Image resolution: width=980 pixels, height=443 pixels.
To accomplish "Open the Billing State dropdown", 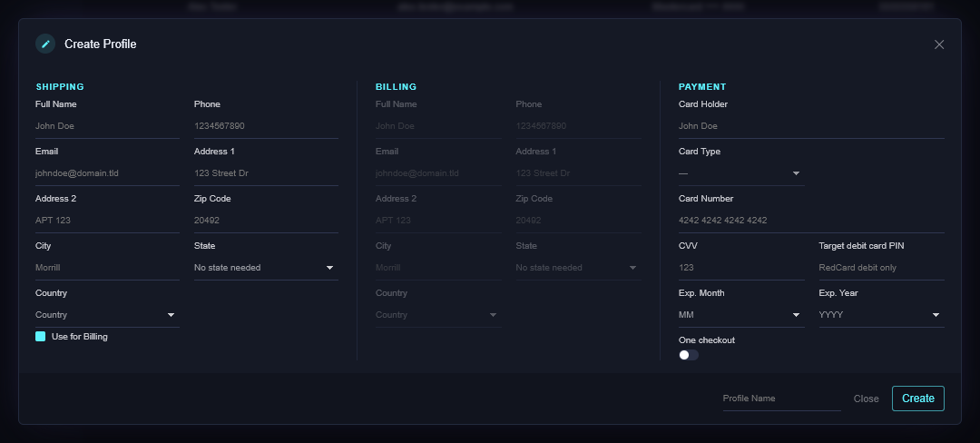I will tap(579, 268).
